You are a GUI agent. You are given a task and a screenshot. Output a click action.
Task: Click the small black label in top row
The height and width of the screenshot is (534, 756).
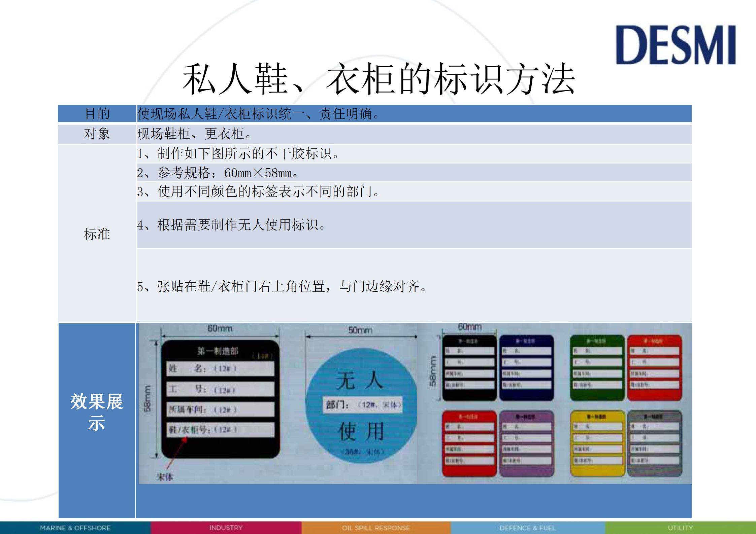[469, 368]
